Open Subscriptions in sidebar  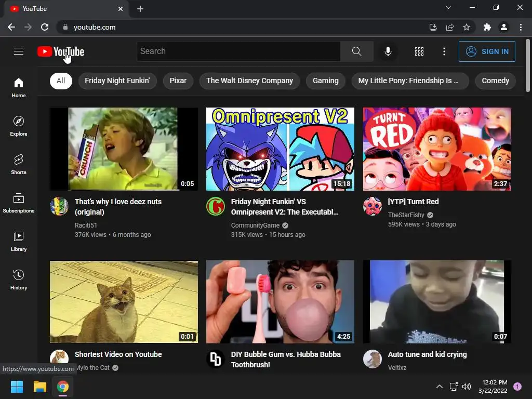point(19,203)
